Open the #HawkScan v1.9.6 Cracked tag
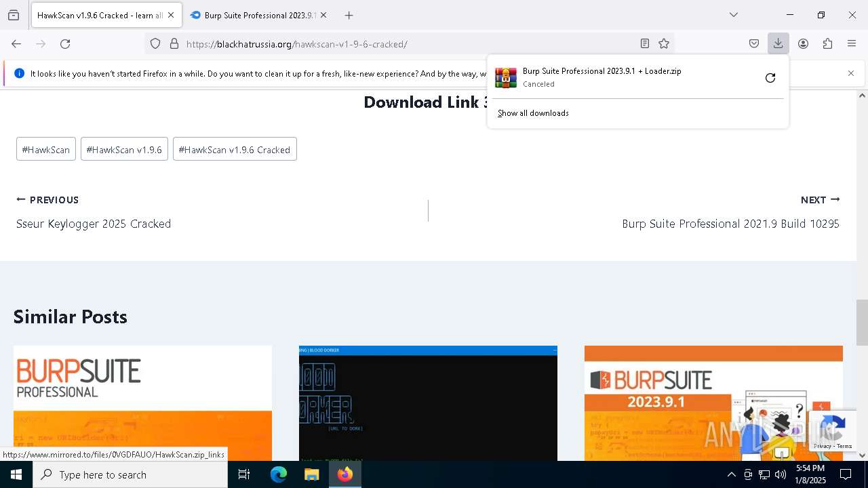Image resolution: width=868 pixels, height=488 pixels. (235, 150)
